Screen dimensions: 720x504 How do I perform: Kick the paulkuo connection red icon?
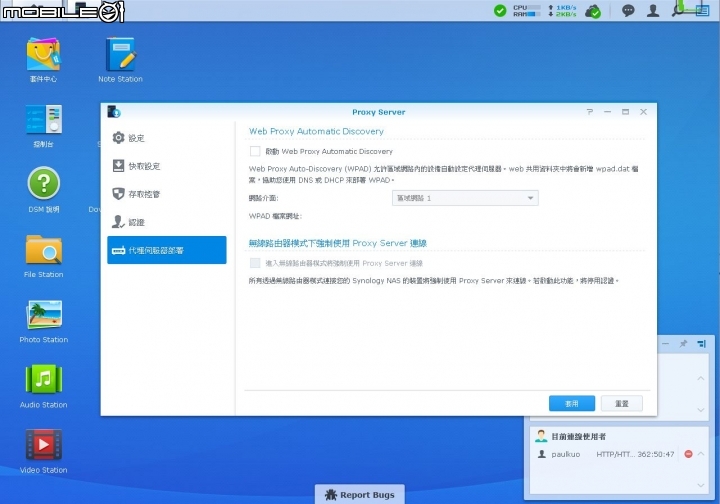[688, 454]
